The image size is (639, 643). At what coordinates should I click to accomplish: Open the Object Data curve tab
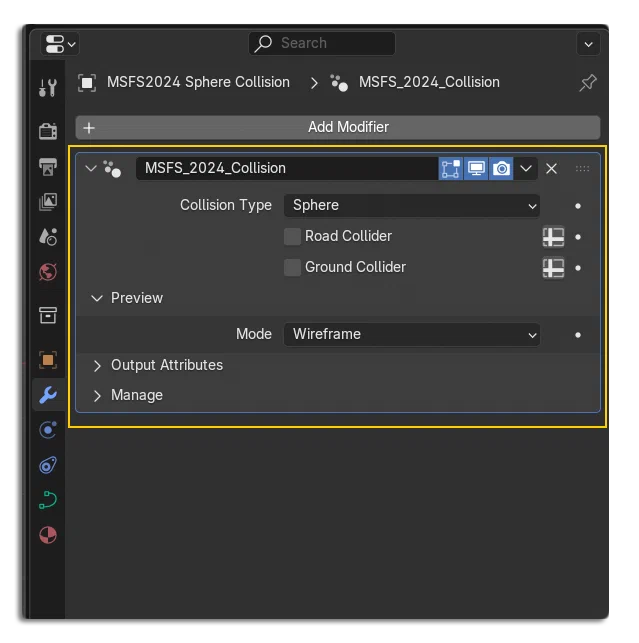[x=48, y=500]
